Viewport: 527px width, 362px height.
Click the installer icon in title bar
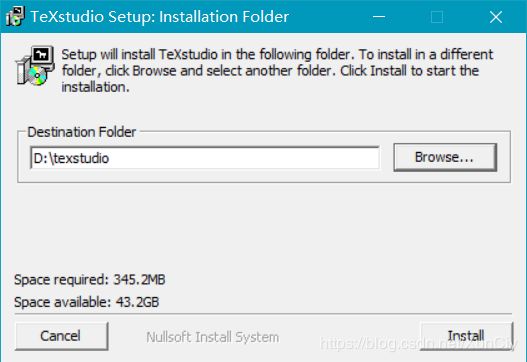click(15, 16)
